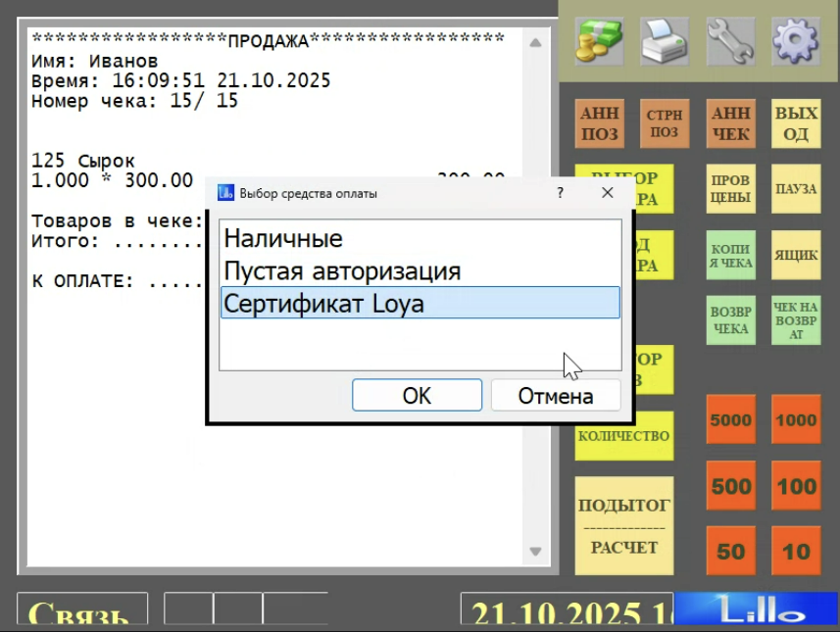Image resolution: width=840 pixels, height=632 pixels.
Task: Confirm the payment choice with OK
Action: pyautogui.click(x=417, y=396)
